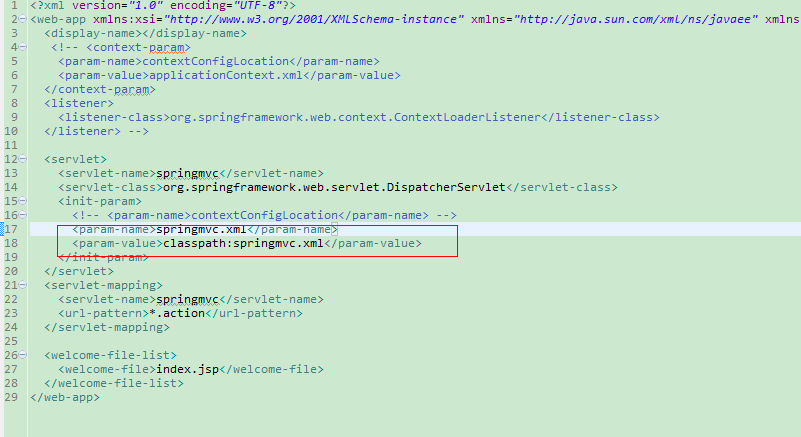801x437 pixels.
Task: Collapse the servlet-mapping fold on line 21
Action: click(22, 285)
